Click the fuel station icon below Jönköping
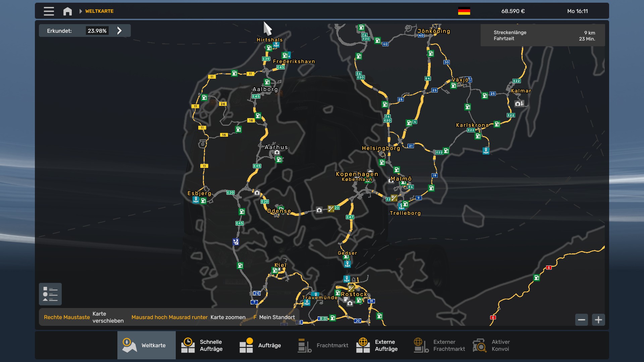The image size is (644, 362). pos(431,53)
